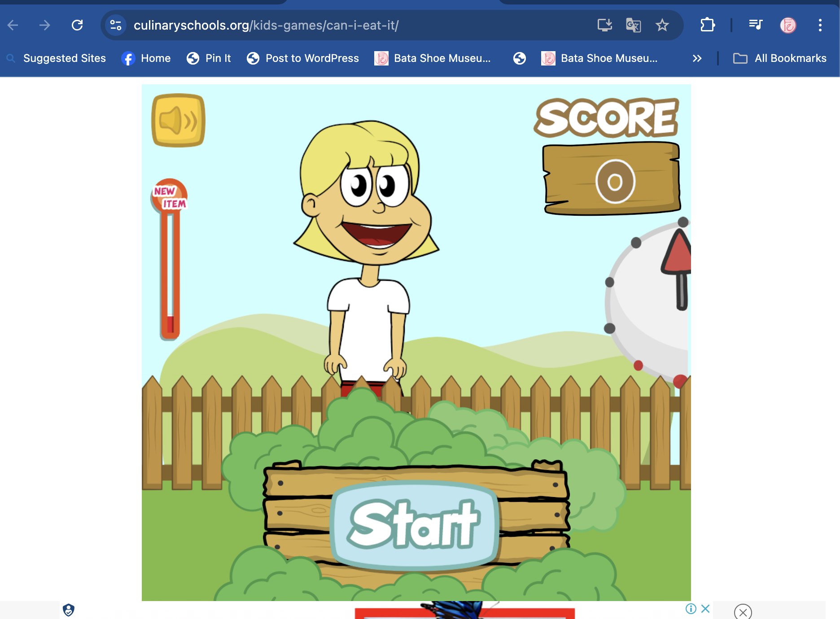Click the ad info icon

[691, 609]
